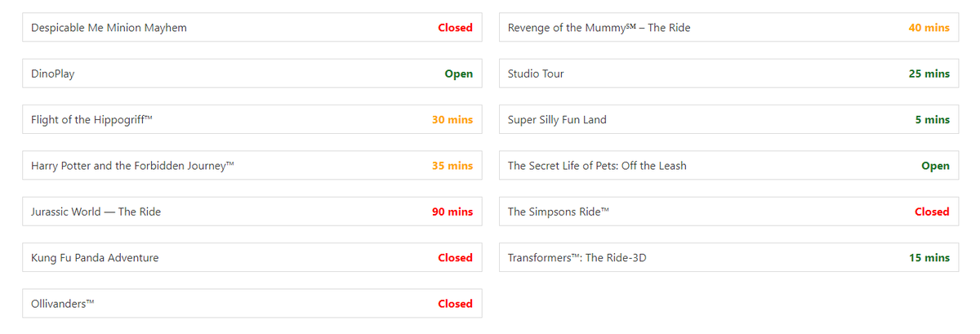The height and width of the screenshot is (334, 980).
Task: Click the 40 mins wait time label
Action: click(929, 28)
